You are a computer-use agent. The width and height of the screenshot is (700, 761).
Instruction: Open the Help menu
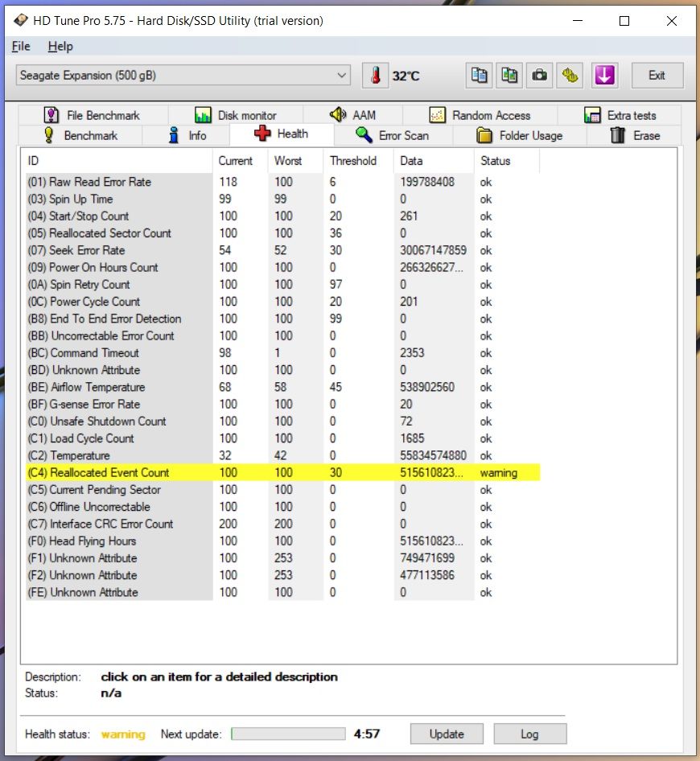(60, 46)
